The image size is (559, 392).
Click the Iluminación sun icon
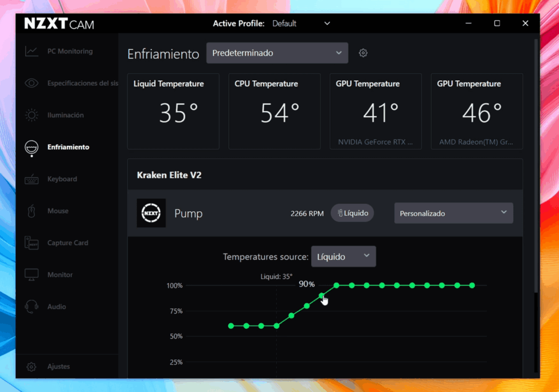pyautogui.click(x=31, y=115)
